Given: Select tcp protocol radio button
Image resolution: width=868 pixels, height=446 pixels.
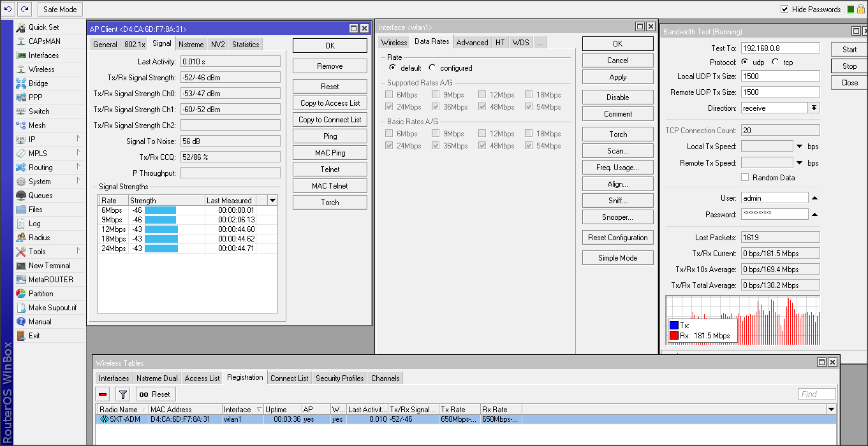Looking at the screenshot, I should tap(775, 62).
